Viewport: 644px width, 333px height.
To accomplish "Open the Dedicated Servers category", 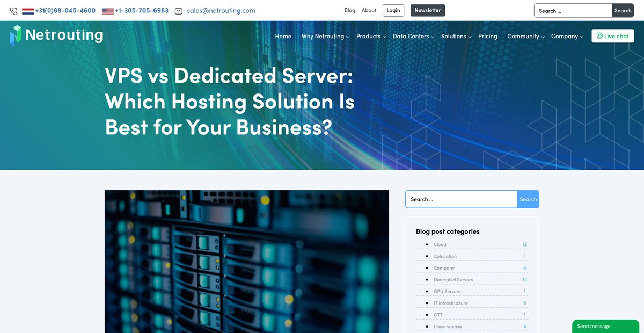I will coord(453,280).
